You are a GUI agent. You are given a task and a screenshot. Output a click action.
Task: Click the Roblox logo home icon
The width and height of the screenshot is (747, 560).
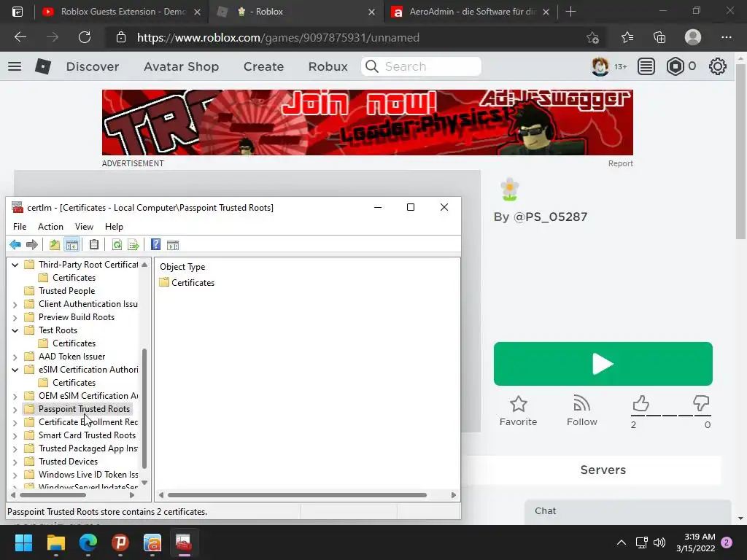pyautogui.click(x=43, y=66)
